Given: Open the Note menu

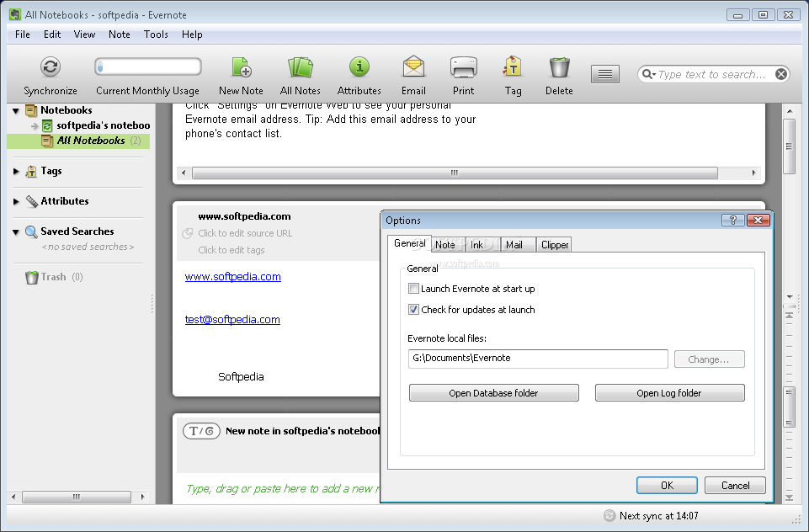Looking at the screenshot, I should [120, 35].
